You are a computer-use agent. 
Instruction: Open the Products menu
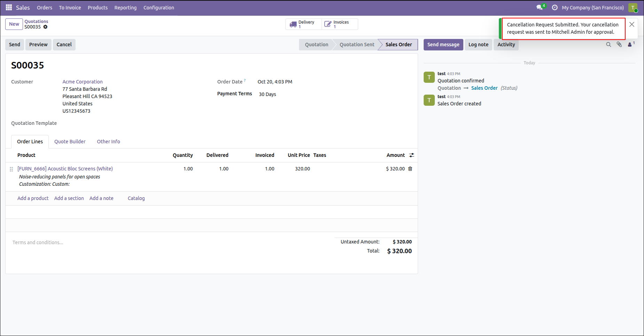pos(97,8)
